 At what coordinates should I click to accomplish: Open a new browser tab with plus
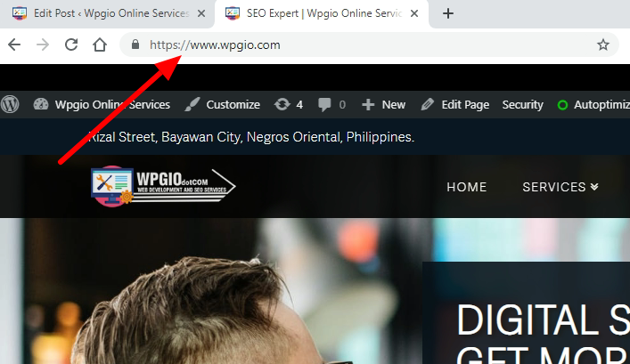click(x=448, y=13)
